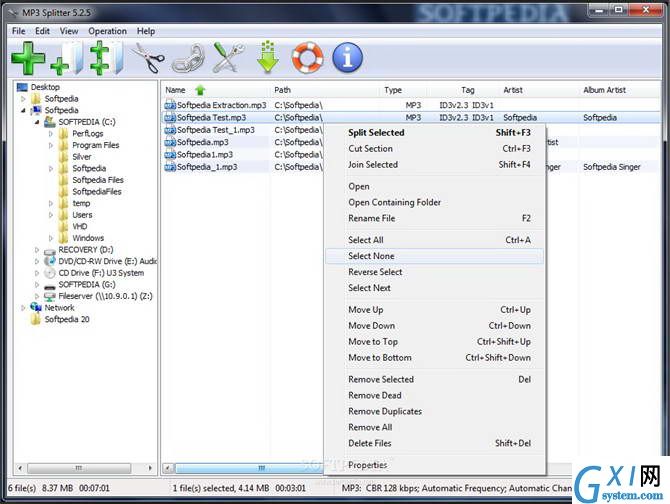Choose Cut Section in the context menu
The width and height of the screenshot is (670, 504).
click(435, 149)
